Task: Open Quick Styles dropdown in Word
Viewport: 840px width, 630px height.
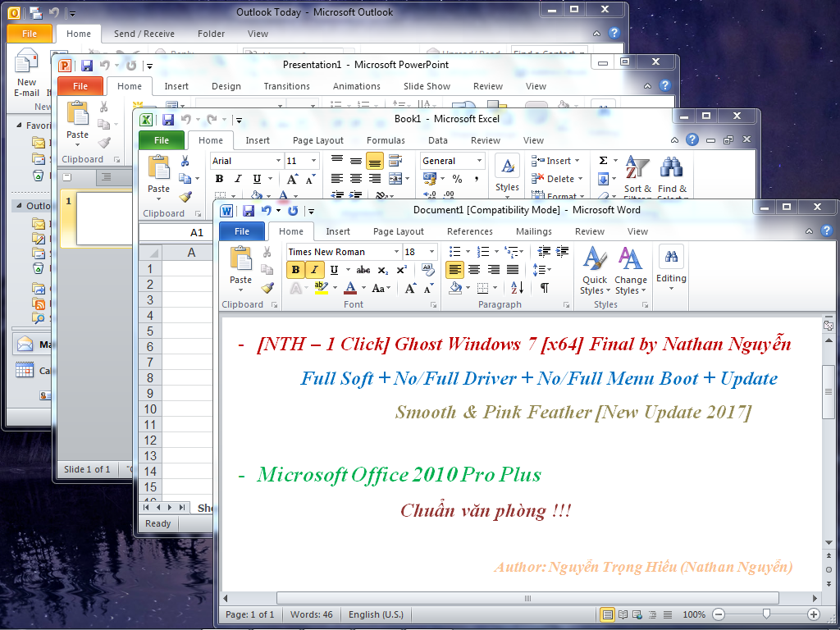Action: pos(596,270)
